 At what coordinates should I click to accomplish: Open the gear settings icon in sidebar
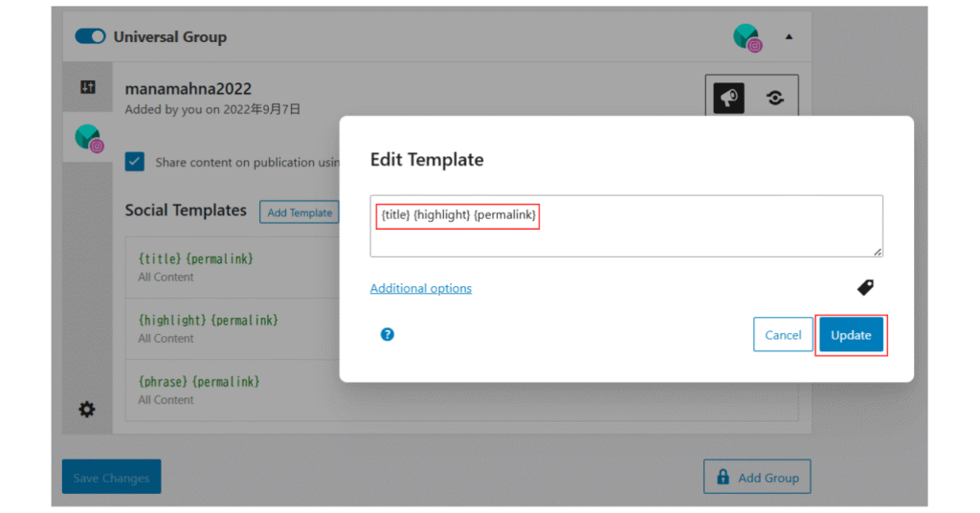tap(87, 410)
